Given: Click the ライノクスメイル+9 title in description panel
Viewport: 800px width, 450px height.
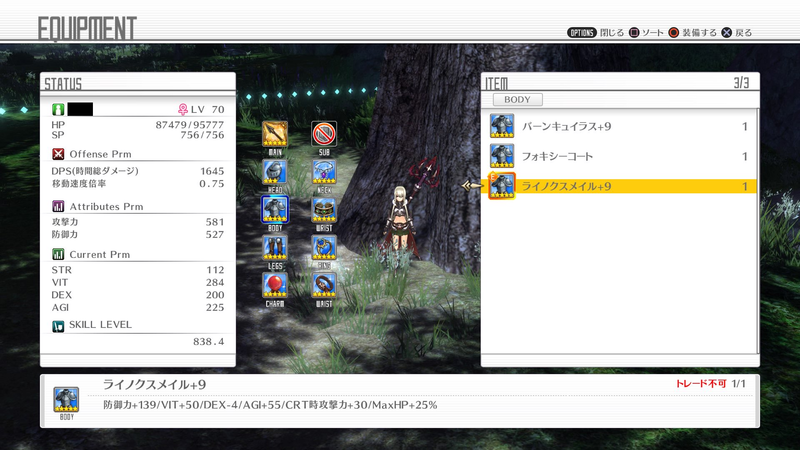Looking at the screenshot, I should pos(154,385).
